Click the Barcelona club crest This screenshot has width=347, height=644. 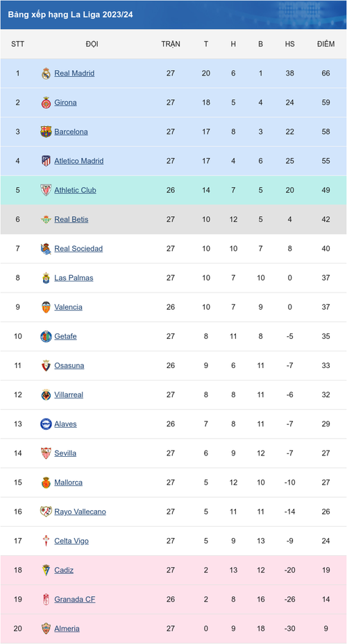[x=46, y=132]
